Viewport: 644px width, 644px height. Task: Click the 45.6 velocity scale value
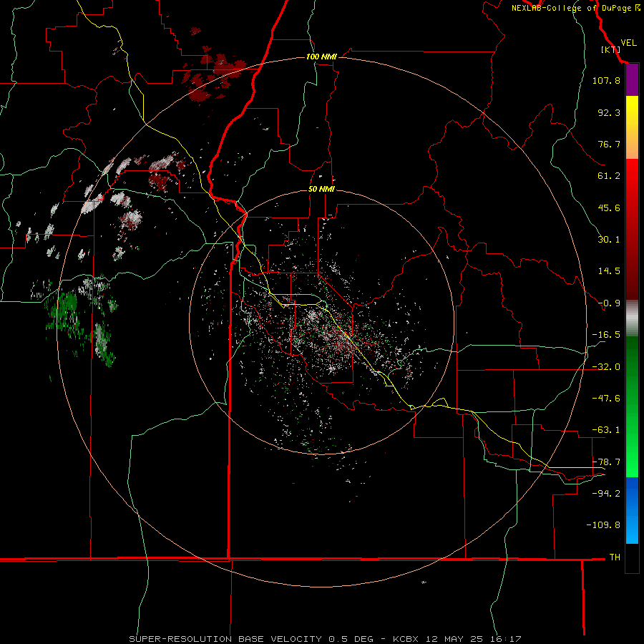pos(609,208)
